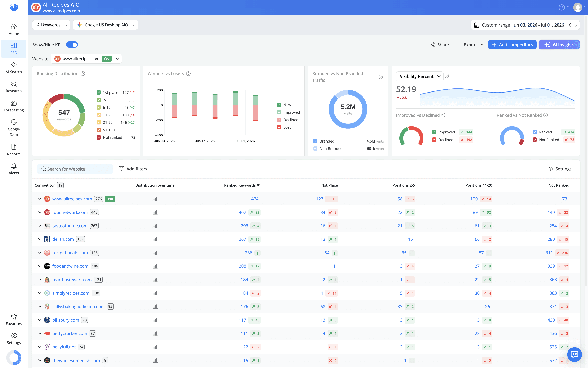Expand the marthastewart.com row
The height and width of the screenshot is (368, 588).
(x=40, y=280)
